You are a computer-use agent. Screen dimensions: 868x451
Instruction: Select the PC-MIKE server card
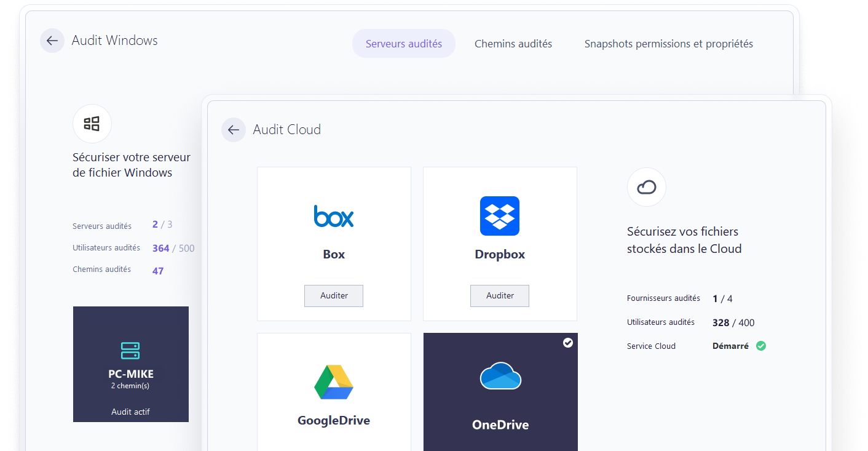coord(131,364)
